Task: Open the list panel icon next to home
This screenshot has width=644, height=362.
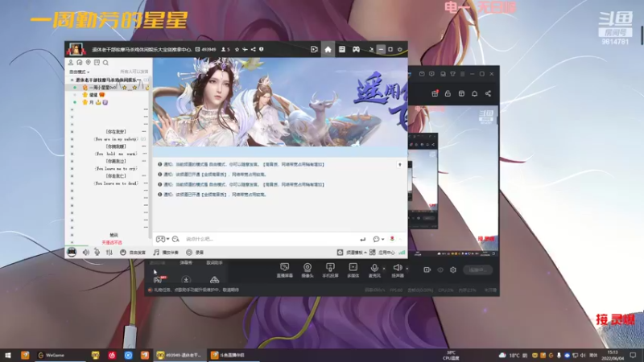Action: 341,49
